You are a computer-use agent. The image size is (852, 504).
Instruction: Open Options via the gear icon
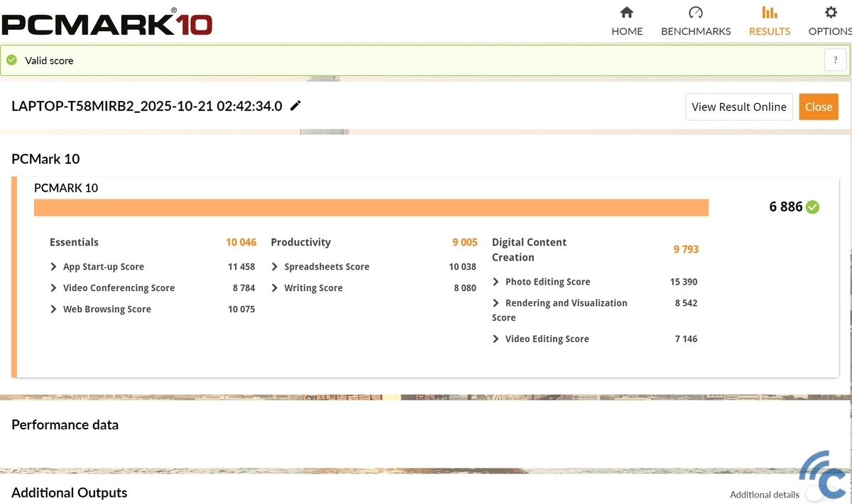point(830,13)
